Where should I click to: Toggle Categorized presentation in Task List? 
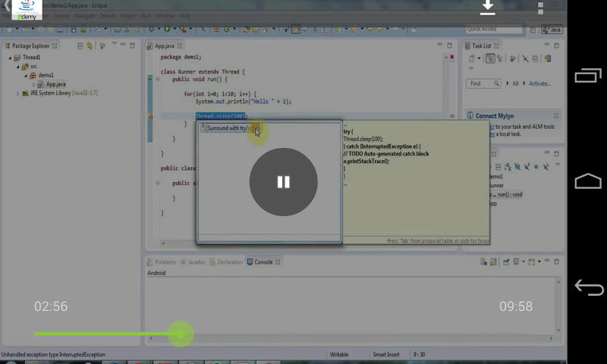490,58
